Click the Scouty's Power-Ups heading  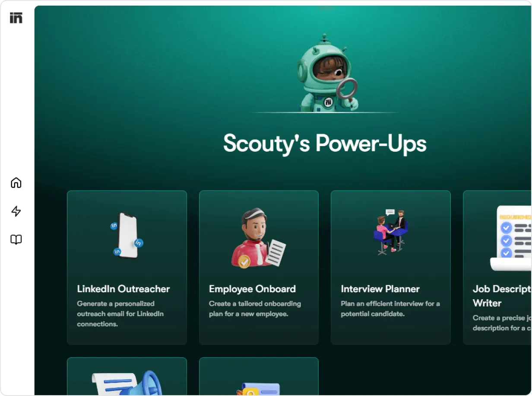coord(325,143)
